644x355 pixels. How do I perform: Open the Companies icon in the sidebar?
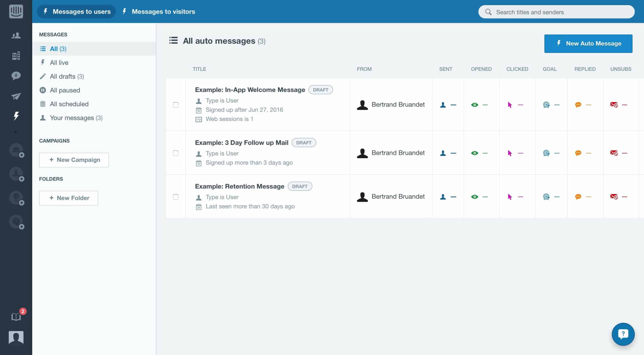pyautogui.click(x=16, y=55)
